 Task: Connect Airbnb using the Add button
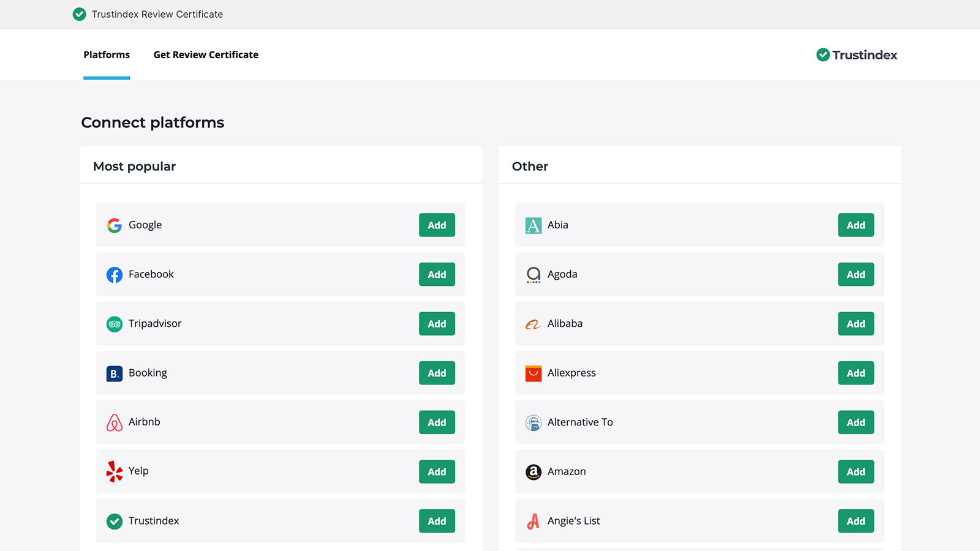pyautogui.click(x=437, y=422)
